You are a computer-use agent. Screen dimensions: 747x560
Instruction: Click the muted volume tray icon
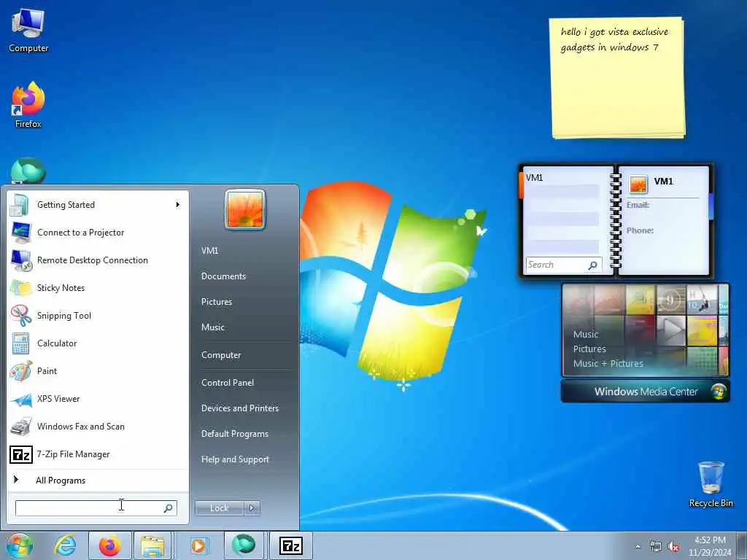[x=673, y=547]
